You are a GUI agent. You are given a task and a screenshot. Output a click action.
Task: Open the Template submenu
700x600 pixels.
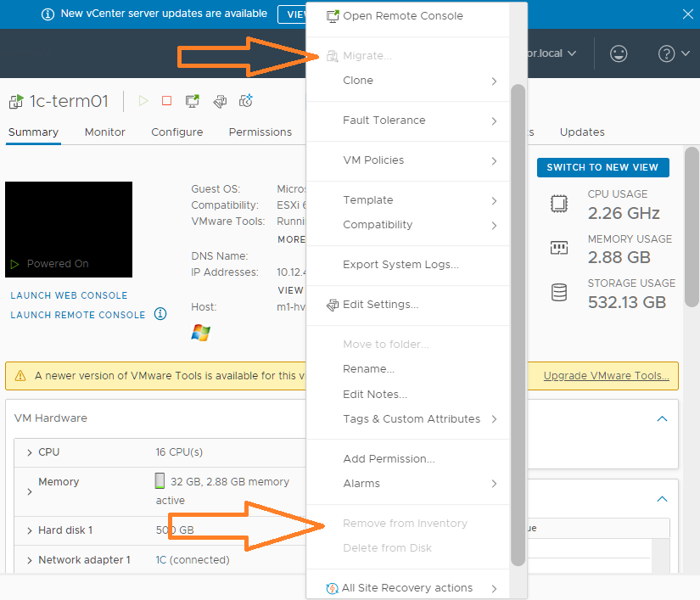pyautogui.click(x=408, y=200)
